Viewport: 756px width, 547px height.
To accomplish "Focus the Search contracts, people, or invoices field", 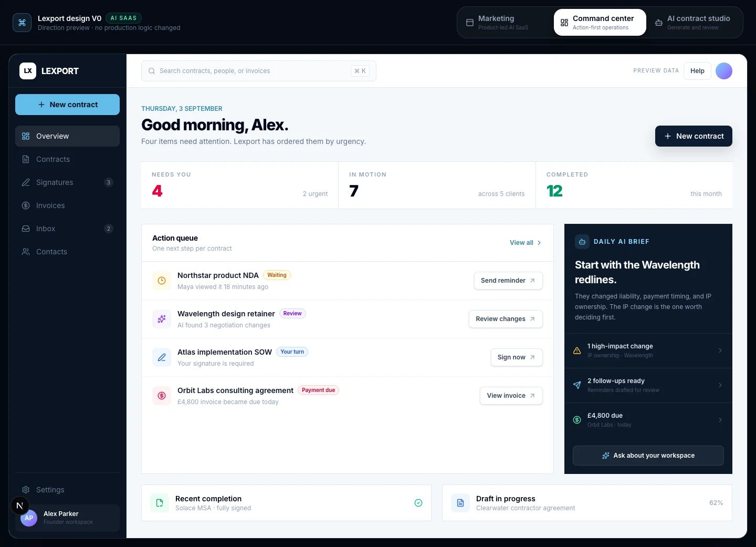I will (259, 71).
